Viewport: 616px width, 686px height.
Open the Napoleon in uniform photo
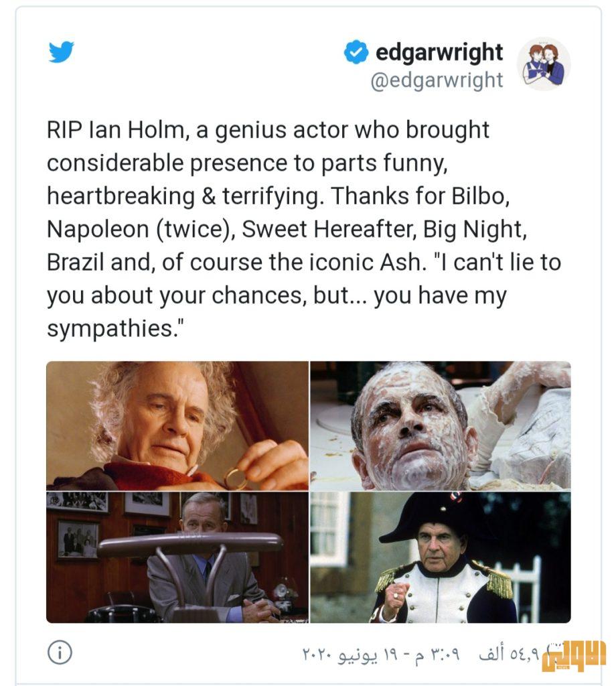(x=441, y=557)
